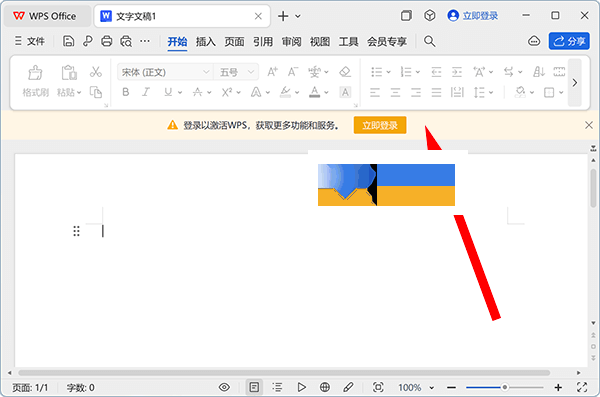
Task: Click the Format Painter icon
Action: pyautogui.click(x=35, y=73)
